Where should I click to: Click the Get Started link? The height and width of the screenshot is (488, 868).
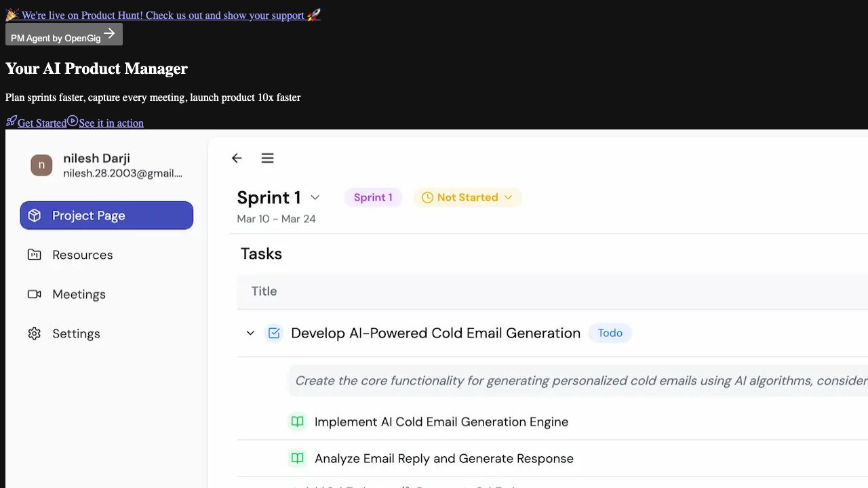click(x=41, y=123)
